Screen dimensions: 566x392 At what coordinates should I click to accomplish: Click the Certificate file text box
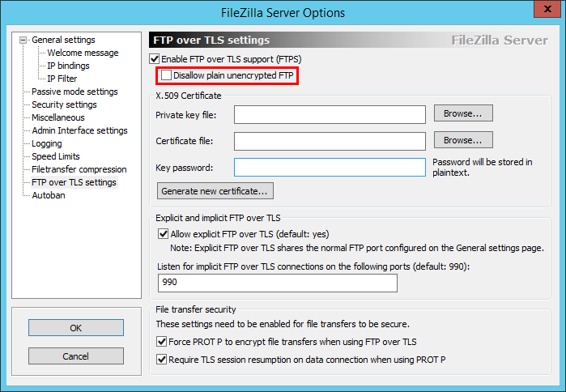coord(330,142)
